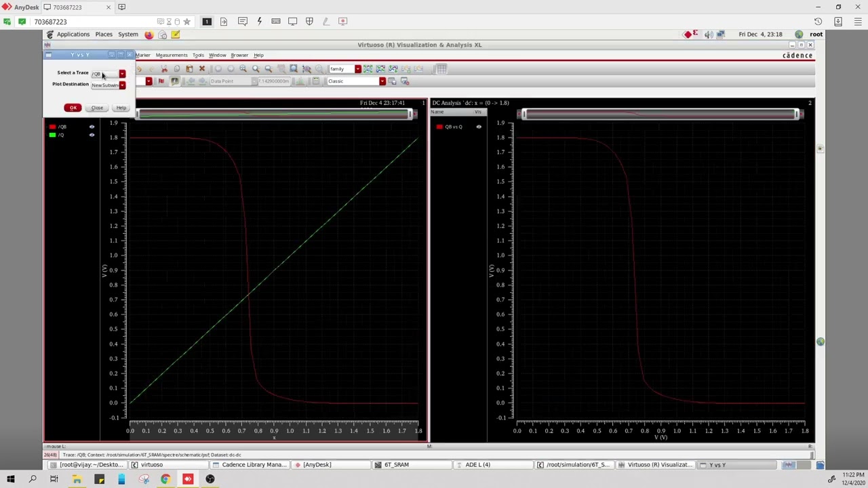Open the AnyDesk hamburger menu
868x488 pixels.
point(857,22)
